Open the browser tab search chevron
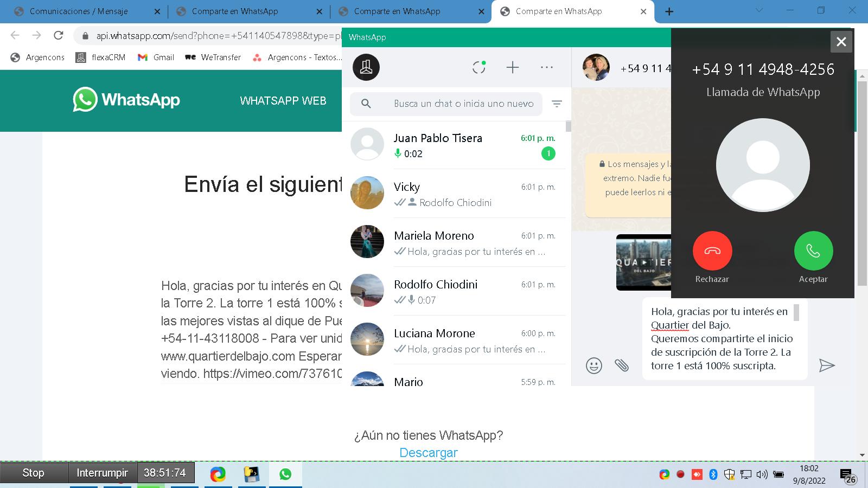The width and height of the screenshot is (868, 488). tap(759, 10)
